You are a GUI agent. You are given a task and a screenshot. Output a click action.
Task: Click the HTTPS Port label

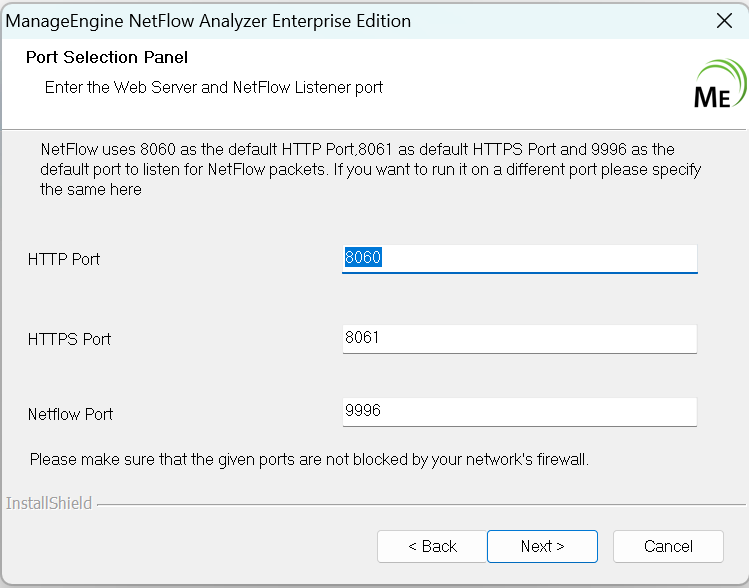[69, 339]
